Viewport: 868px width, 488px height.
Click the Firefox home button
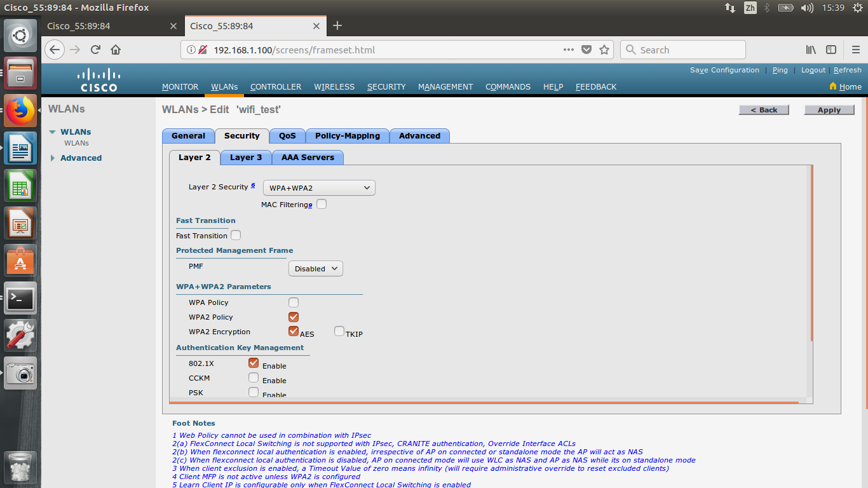(x=116, y=50)
